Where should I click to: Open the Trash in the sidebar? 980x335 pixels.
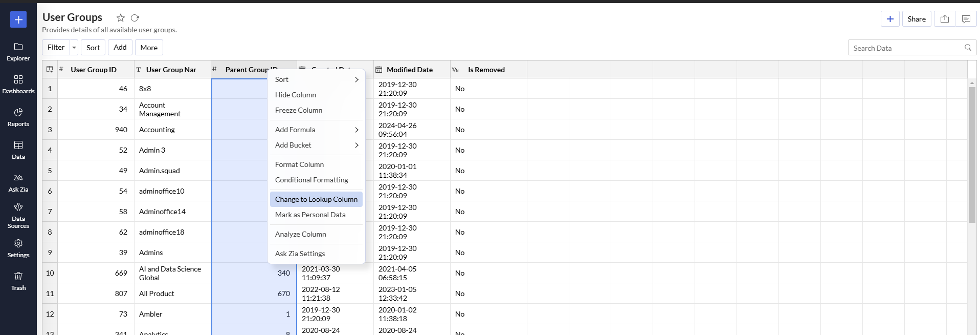click(x=18, y=281)
